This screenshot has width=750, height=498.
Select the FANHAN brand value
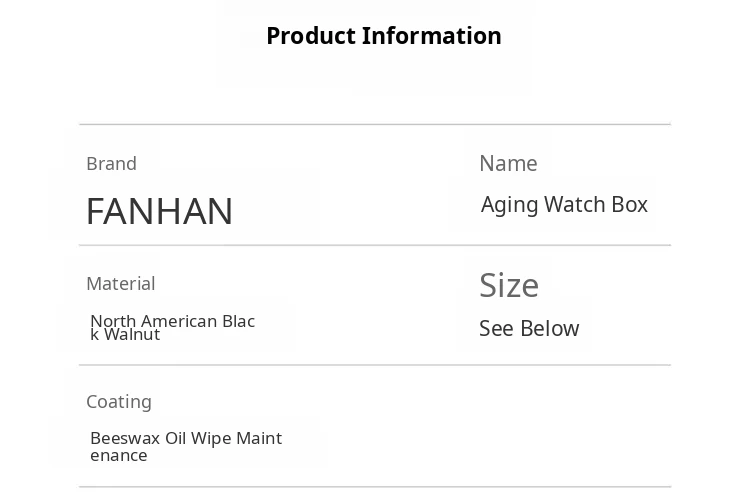pyautogui.click(x=159, y=211)
